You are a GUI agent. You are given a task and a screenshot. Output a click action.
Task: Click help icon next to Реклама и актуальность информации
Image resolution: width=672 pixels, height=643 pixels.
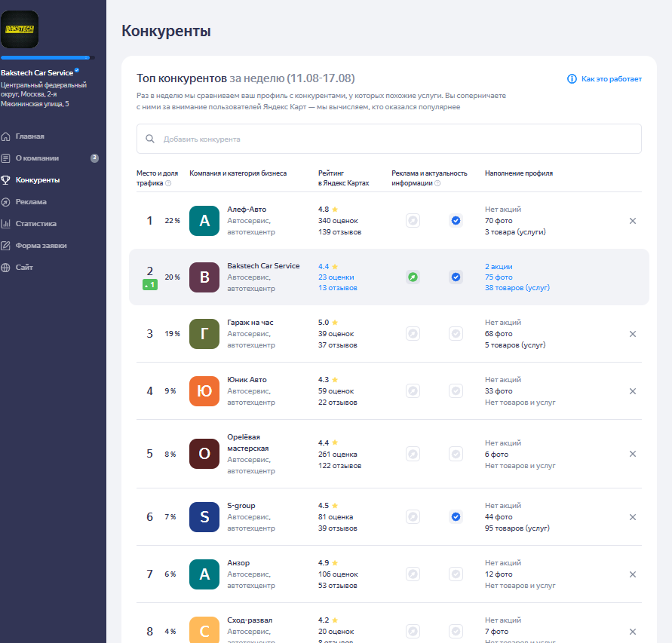pyautogui.click(x=437, y=183)
